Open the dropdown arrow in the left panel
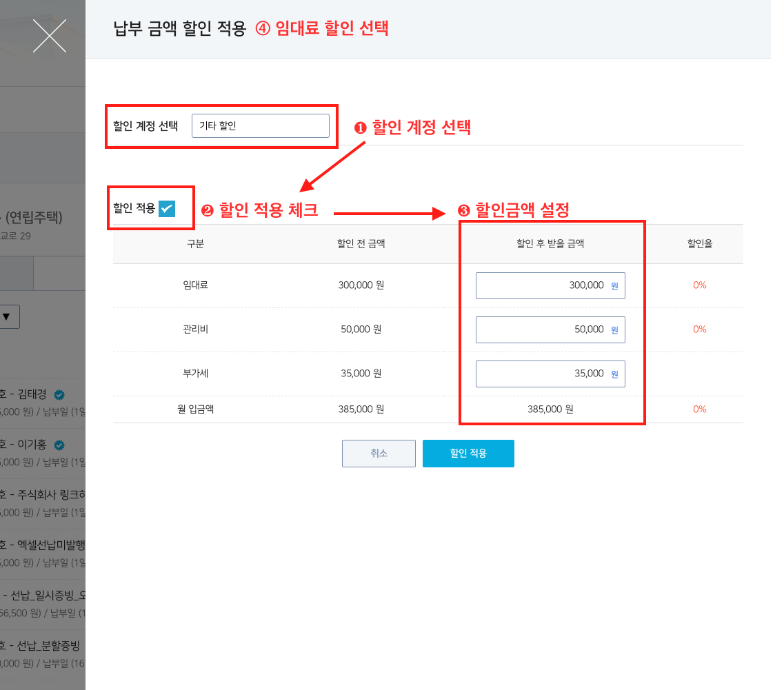Screen dimensions: 784x690 (6, 316)
